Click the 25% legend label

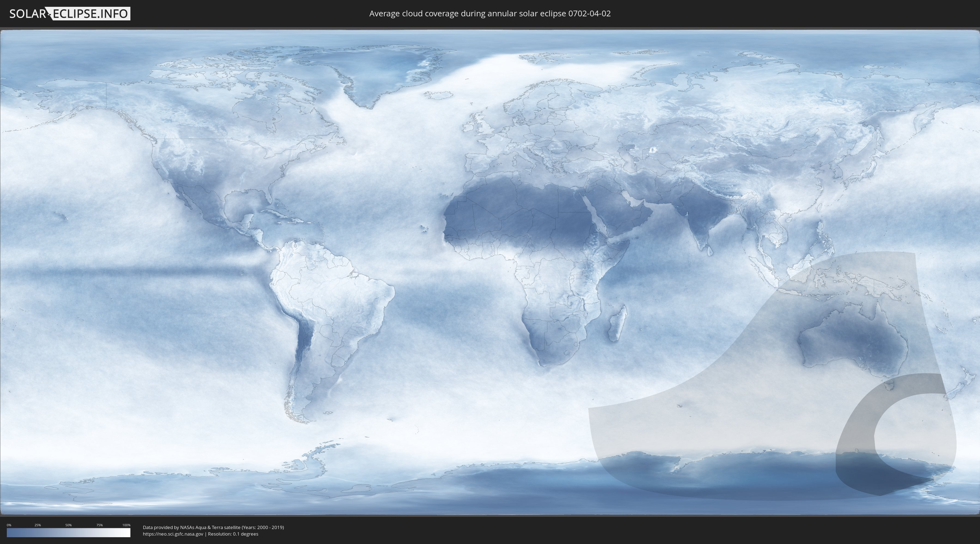38,525
